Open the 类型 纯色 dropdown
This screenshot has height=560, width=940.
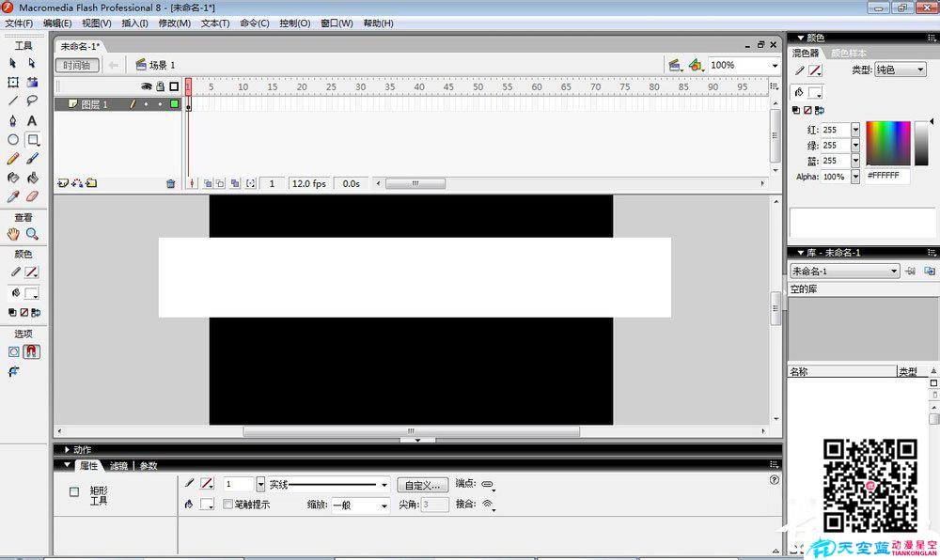900,70
